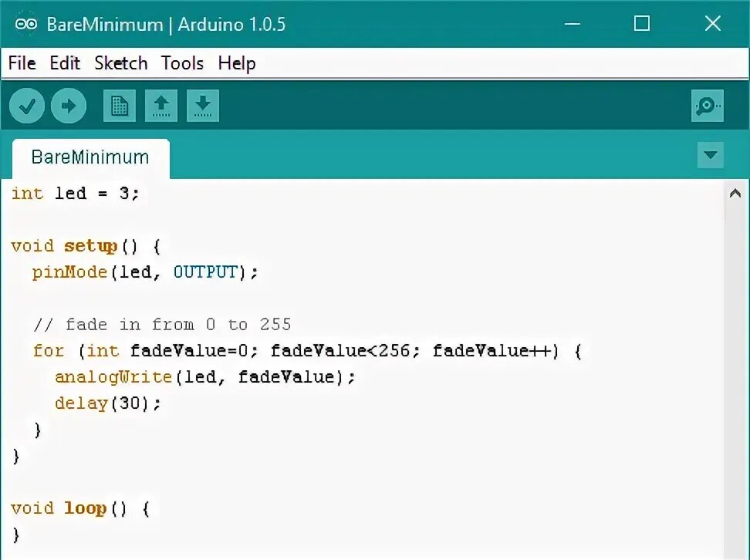Click the scrollbar up arrow
The image size is (750, 560).
[735, 194]
